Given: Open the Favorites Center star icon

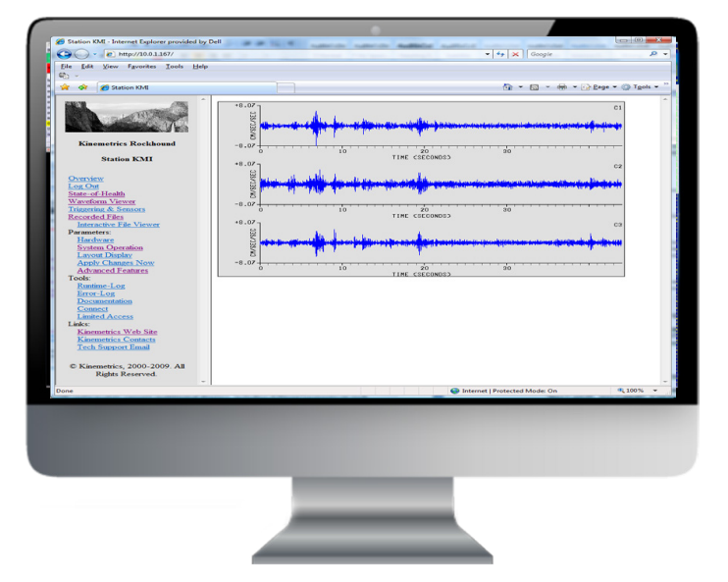Looking at the screenshot, I should click(65, 87).
